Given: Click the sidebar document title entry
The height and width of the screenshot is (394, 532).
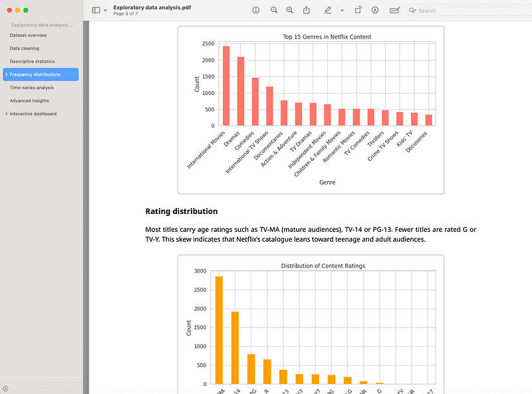Looking at the screenshot, I should coord(42,25).
